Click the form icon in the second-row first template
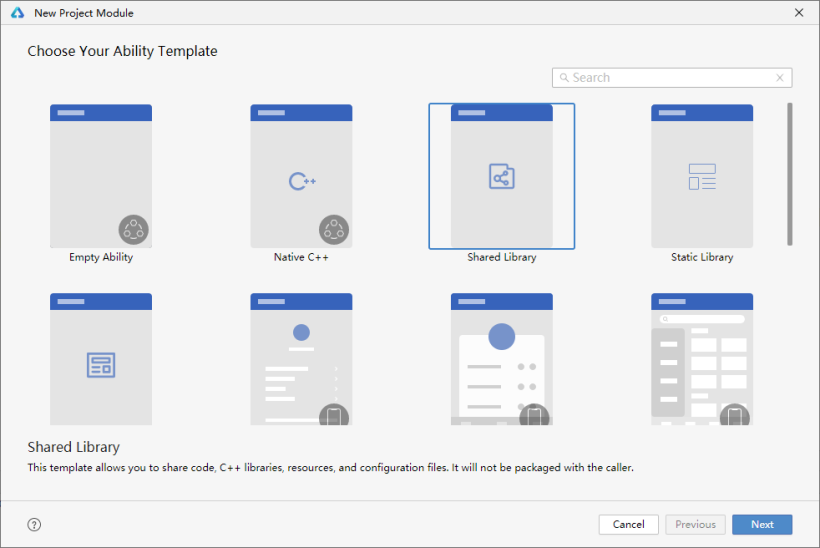Viewport: 820px width, 548px height. 101,365
